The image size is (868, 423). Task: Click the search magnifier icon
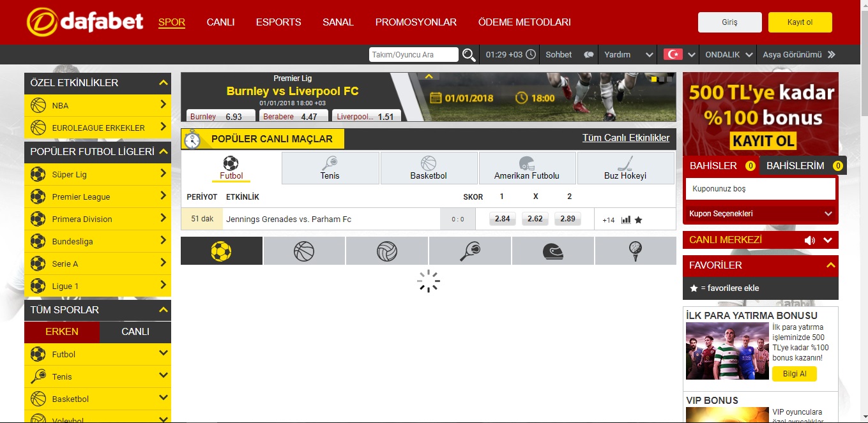point(469,55)
